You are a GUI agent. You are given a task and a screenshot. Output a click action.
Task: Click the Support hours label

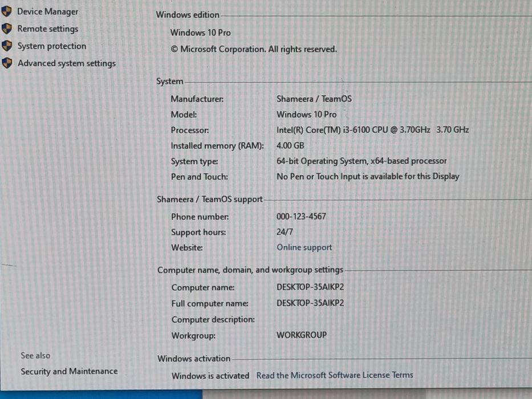click(x=198, y=233)
